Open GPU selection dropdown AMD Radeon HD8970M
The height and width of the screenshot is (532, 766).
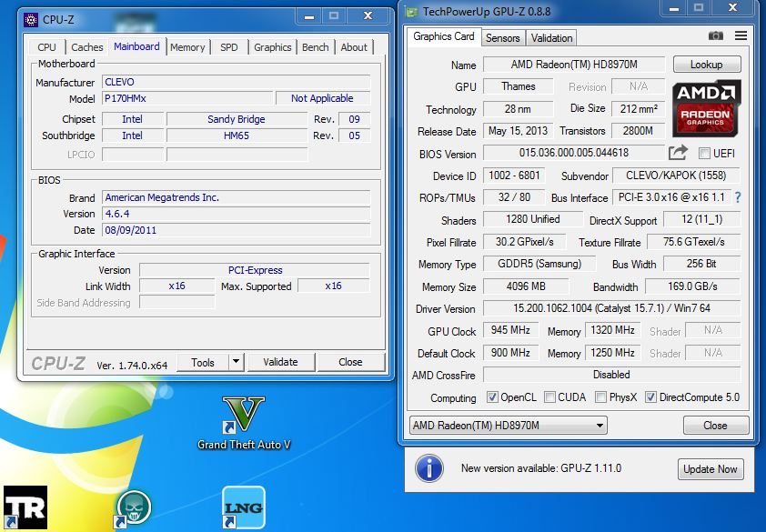click(x=508, y=426)
